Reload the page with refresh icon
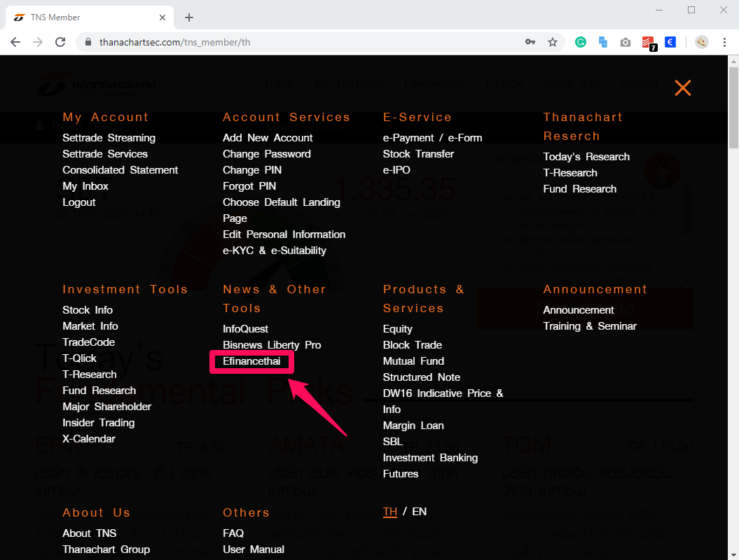739x560 pixels. [x=60, y=43]
